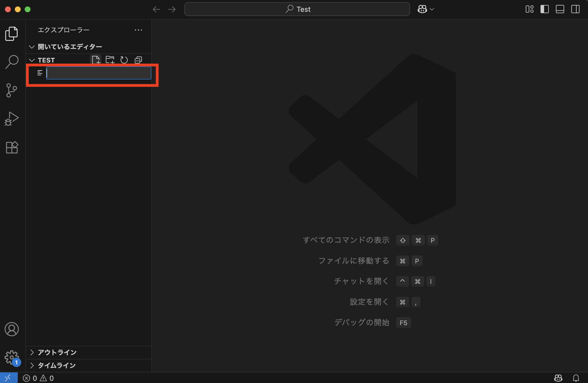Create a new folder in TEST
The width and height of the screenshot is (588, 383).
[x=110, y=60]
